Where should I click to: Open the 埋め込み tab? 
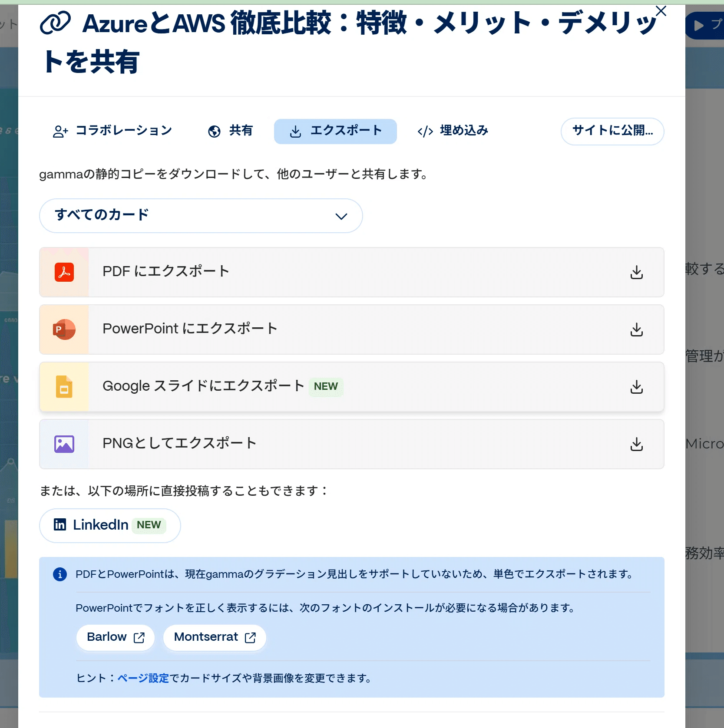click(453, 131)
